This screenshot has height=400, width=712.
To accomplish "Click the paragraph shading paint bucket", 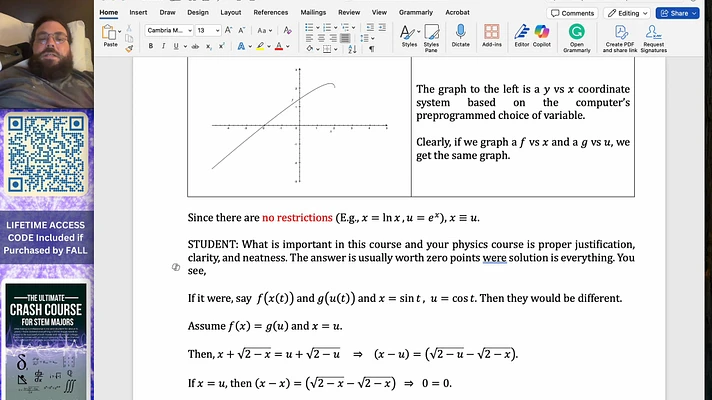I will 309,49.
